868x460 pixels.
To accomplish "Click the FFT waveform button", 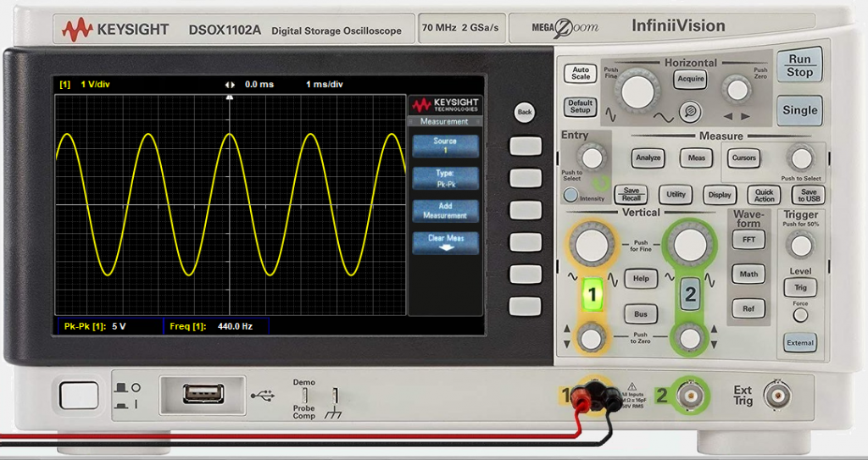I will 748,240.
